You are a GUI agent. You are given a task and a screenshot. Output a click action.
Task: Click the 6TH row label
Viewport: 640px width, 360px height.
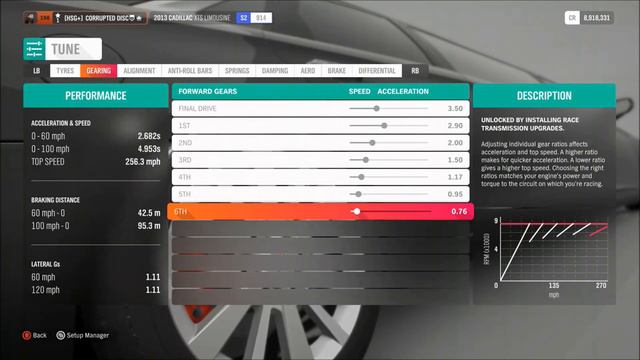coord(180,211)
